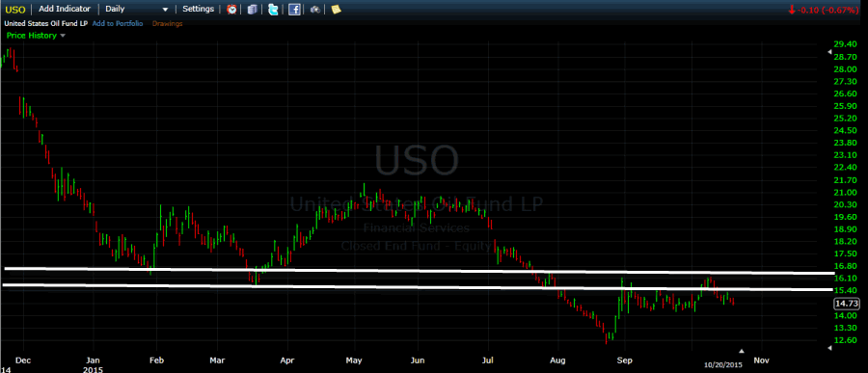Open the stacked documents icon
Image resolution: width=868 pixels, height=373 pixels.
click(x=253, y=10)
